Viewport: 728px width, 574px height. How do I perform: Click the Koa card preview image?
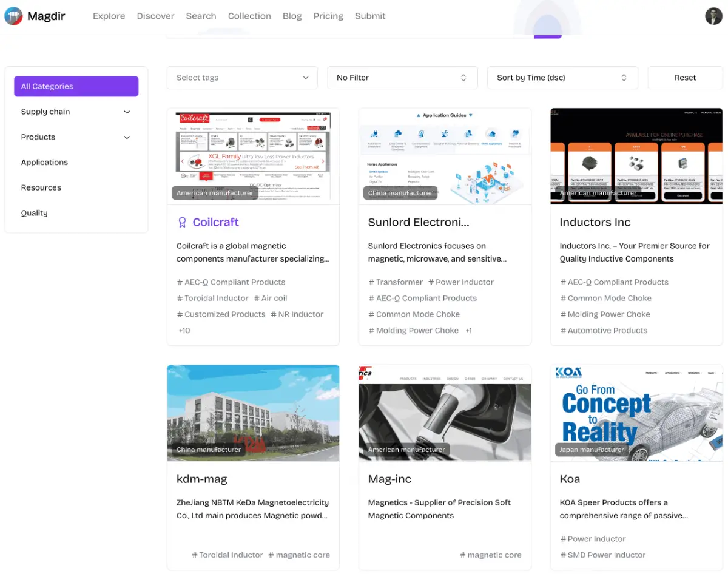click(636, 413)
